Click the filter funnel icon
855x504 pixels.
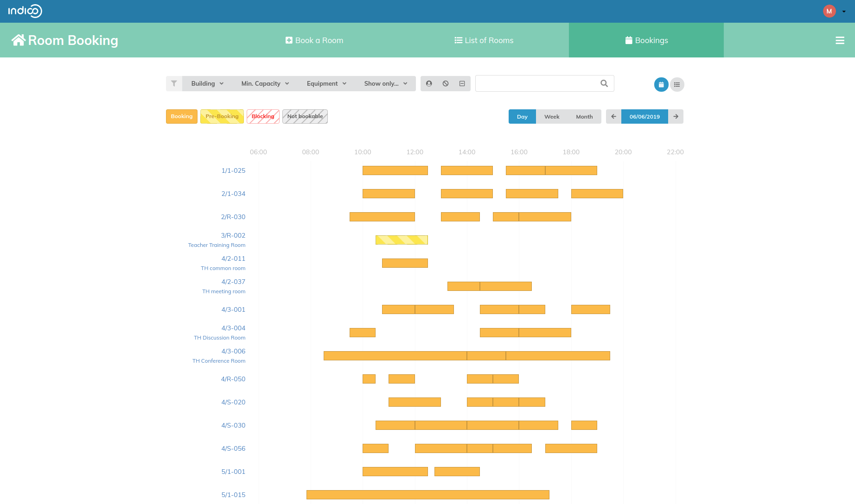(x=174, y=83)
